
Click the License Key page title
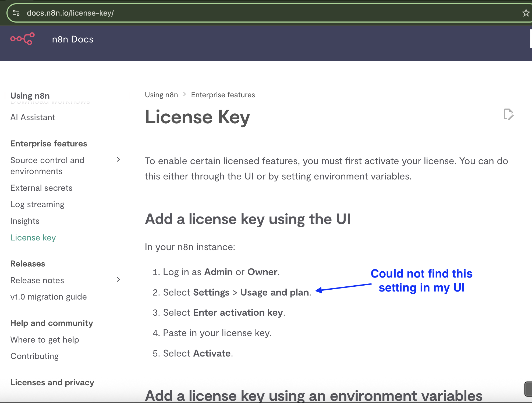coord(197,117)
